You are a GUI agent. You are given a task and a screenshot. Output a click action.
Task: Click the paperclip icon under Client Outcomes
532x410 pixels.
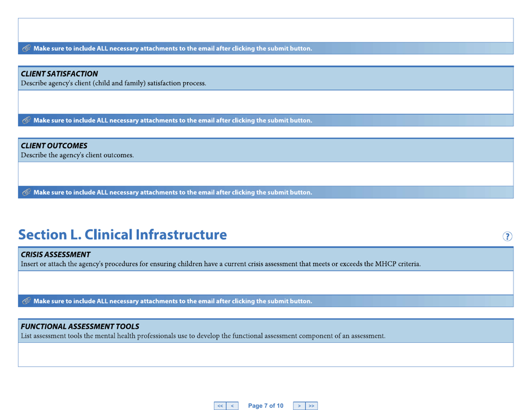coord(26,192)
